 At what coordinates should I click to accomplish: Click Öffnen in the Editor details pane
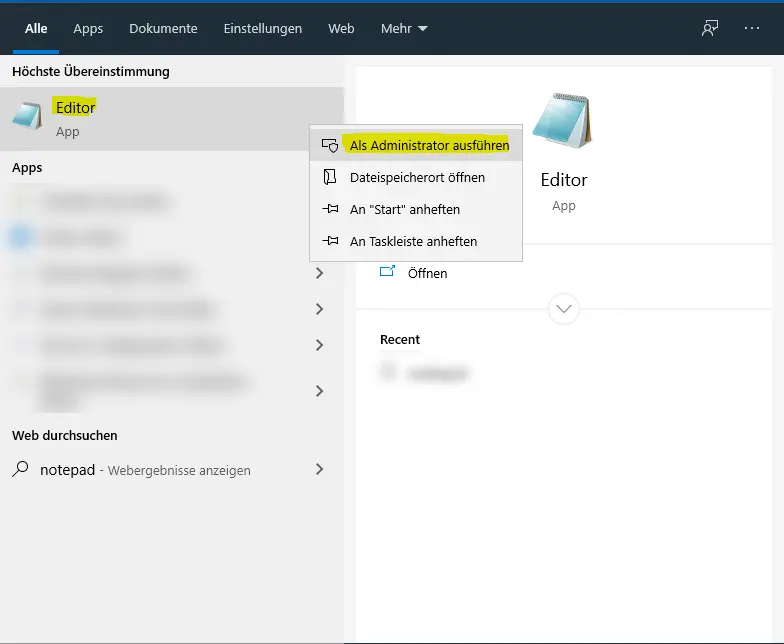tap(427, 273)
